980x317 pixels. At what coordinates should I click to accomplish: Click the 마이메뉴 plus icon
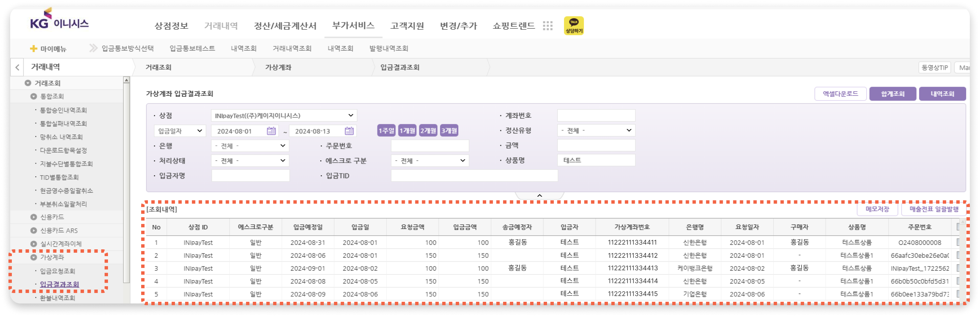34,49
